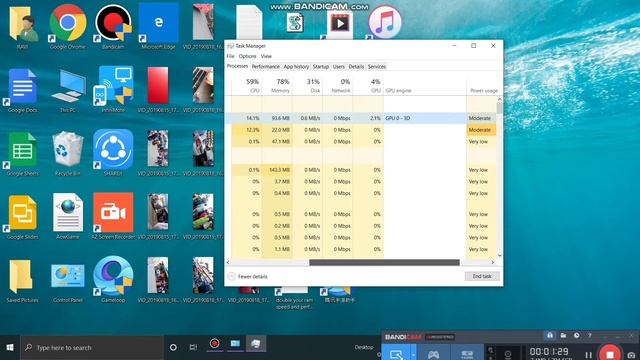Click the Windows Start button
640x360 pixels.
tap(10, 348)
